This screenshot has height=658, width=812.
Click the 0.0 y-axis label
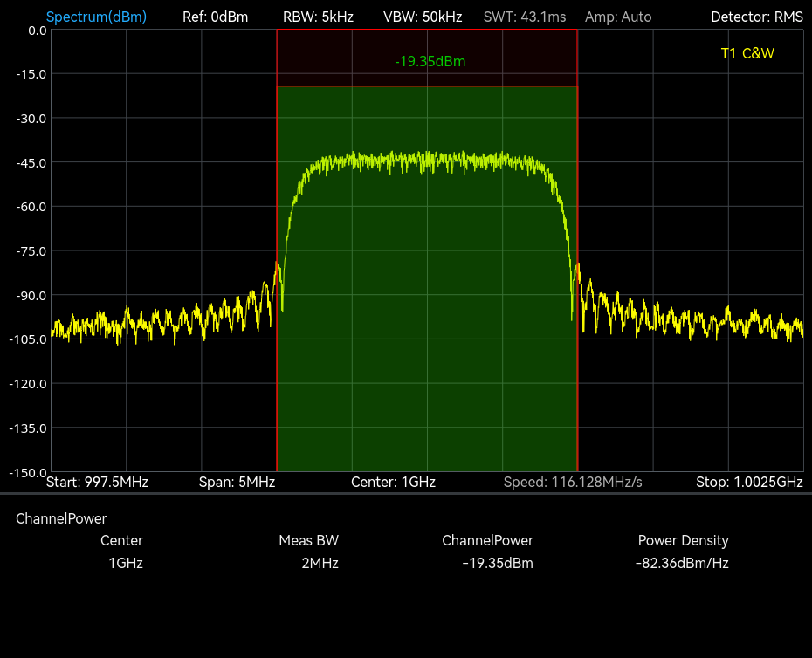point(38,31)
